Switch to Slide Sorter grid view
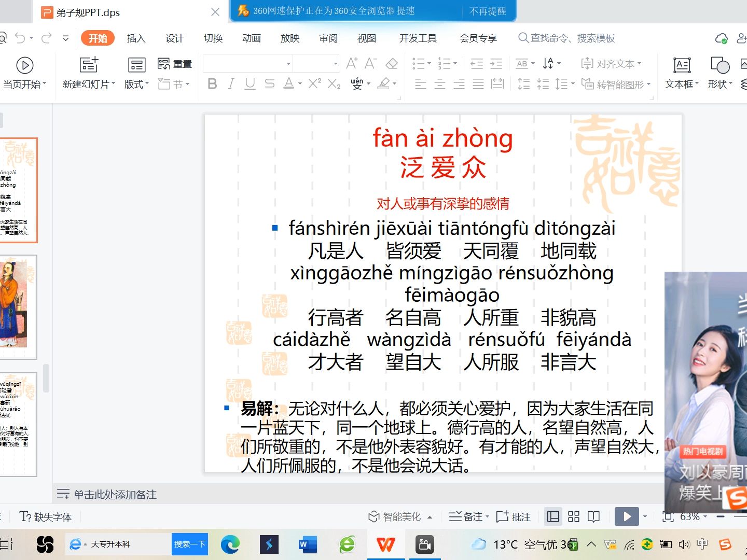Image resolution: width=747 pixels, height=560 pixels. pos(574,516)
